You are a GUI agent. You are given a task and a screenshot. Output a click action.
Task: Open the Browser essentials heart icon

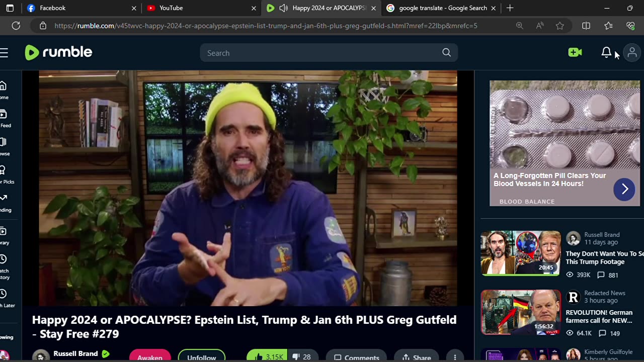(x=630, y=26)
